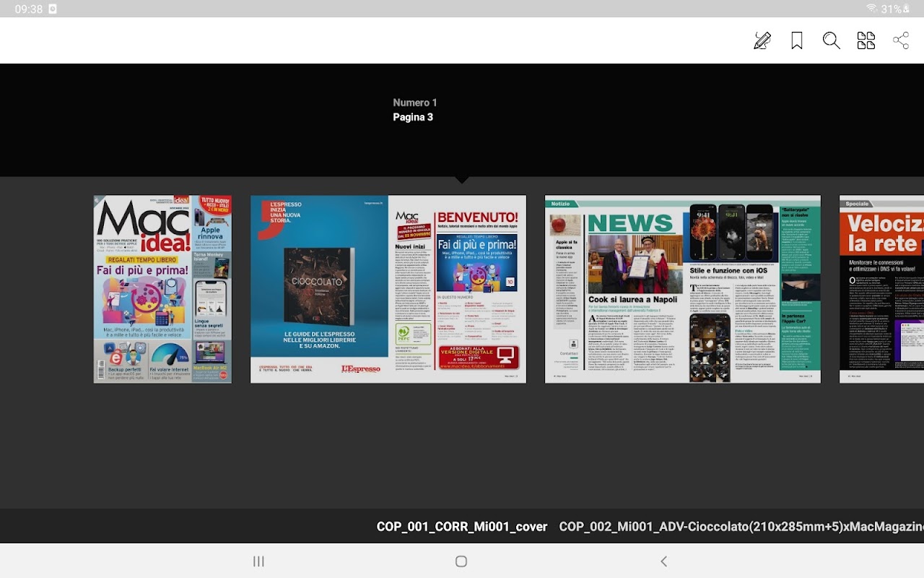Open the Cioccolato L'Espresso ad page
This screenshot has width=924, height=578.
pyautogui.click(x=319, y=289)
